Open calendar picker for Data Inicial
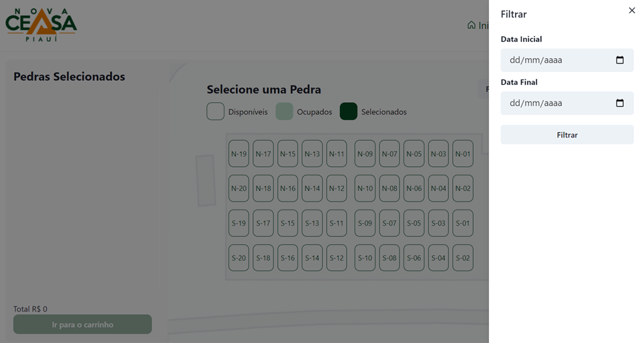The height and width of the screenshot is (343, 644). click(x=619, y=60)
